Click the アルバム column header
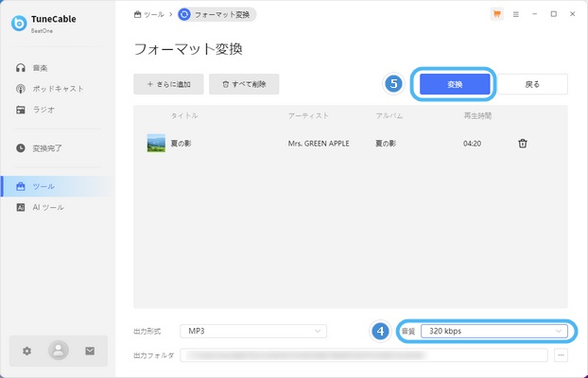This screenshot has width=588, height=378. [389, 116]
